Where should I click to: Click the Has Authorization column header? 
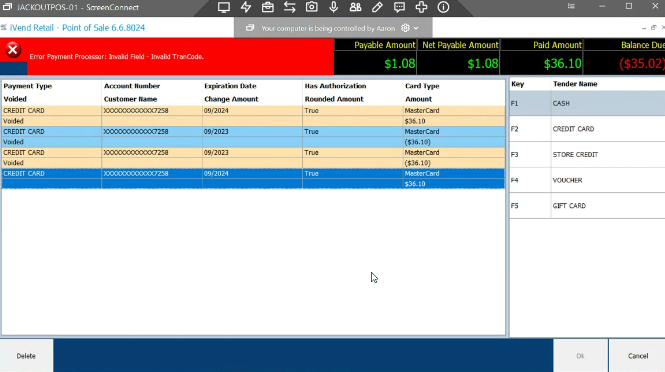(x=335, y=86)
